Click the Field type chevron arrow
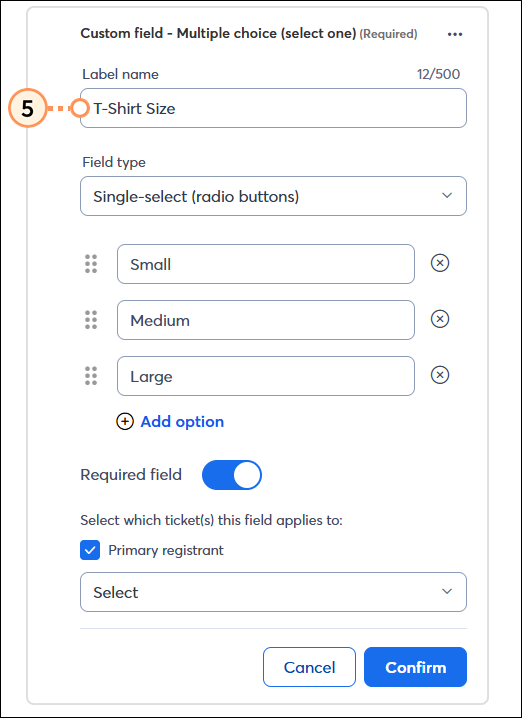This screenshot has height=718, width=522. 447,196
